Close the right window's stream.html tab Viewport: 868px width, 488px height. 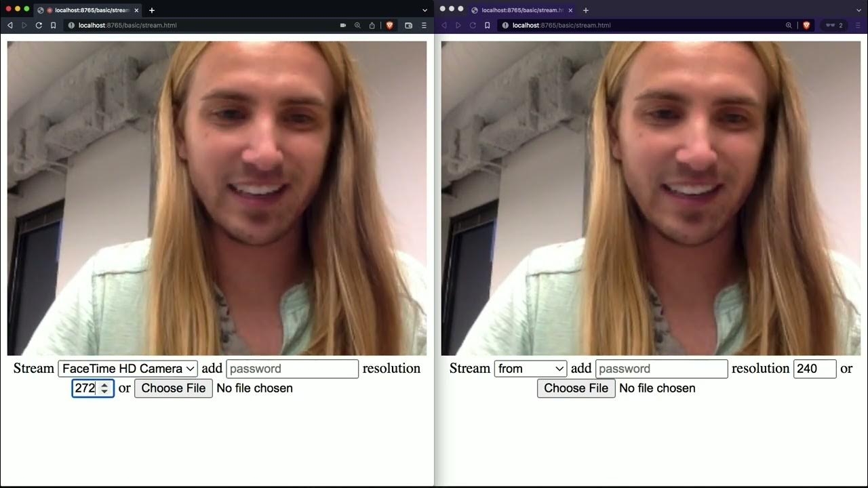point(570,10)
